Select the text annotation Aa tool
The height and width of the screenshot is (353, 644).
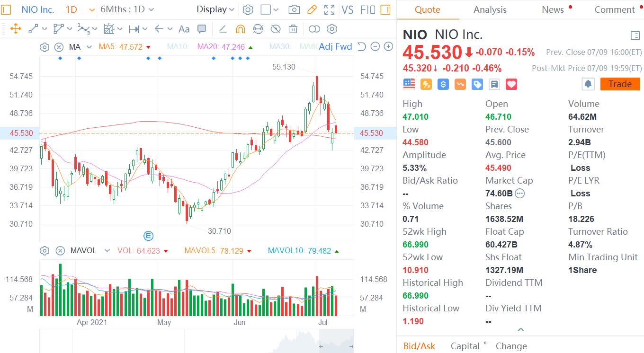(184, 29)
